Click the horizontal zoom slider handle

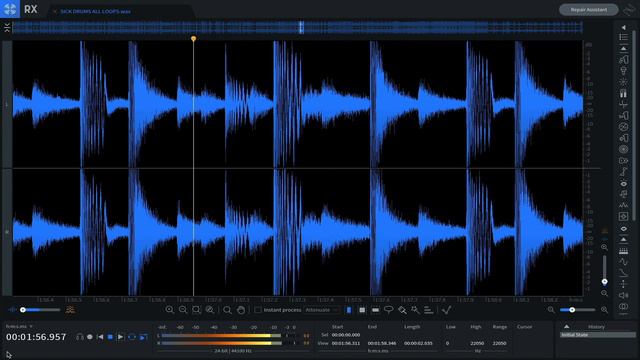click(572, 310)
